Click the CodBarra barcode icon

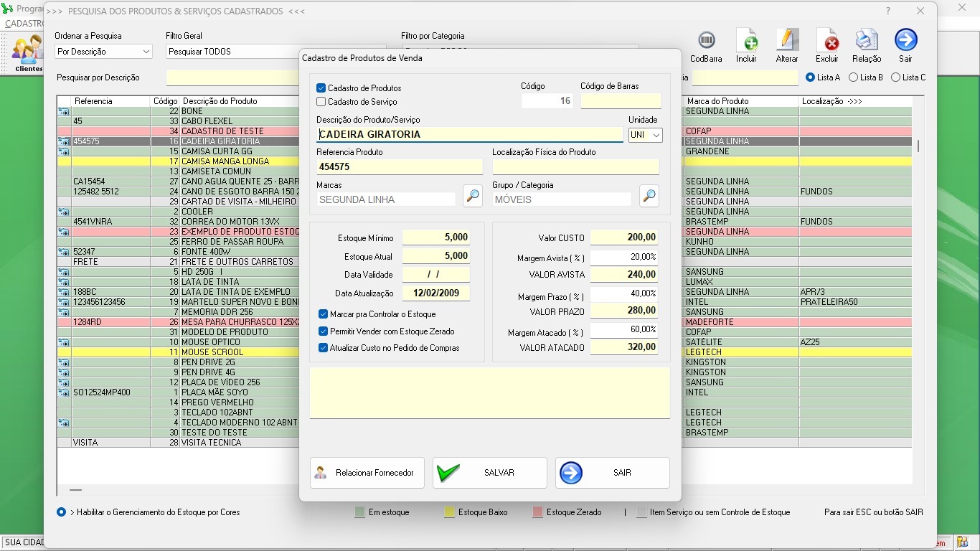(x=706, y=41)
